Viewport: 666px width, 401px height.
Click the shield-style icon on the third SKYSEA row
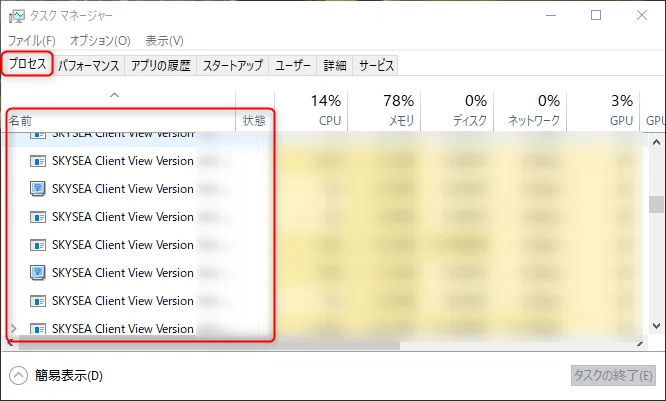coord(38,189)
